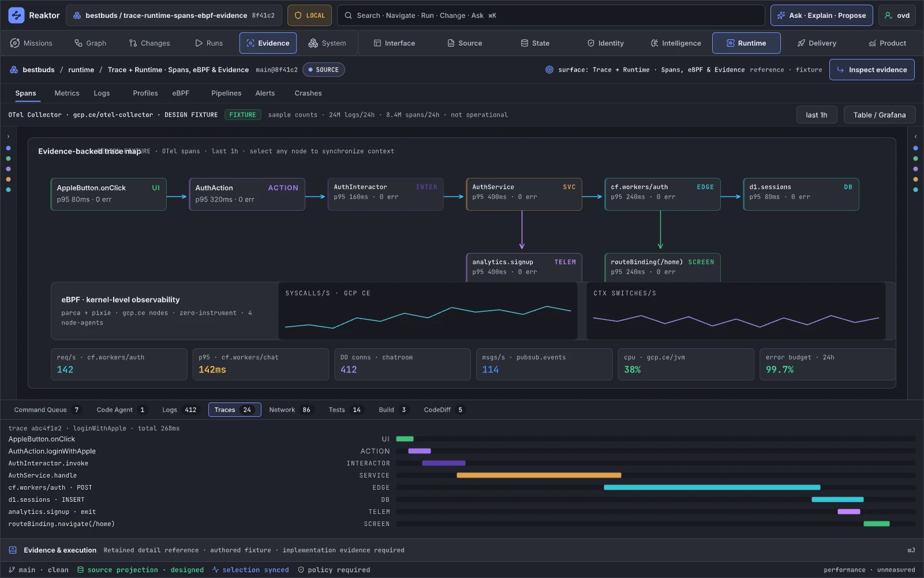Select the AuthAction ACTION node
The height and width of the screenshot is (578, 924).
tap(247, 194)
